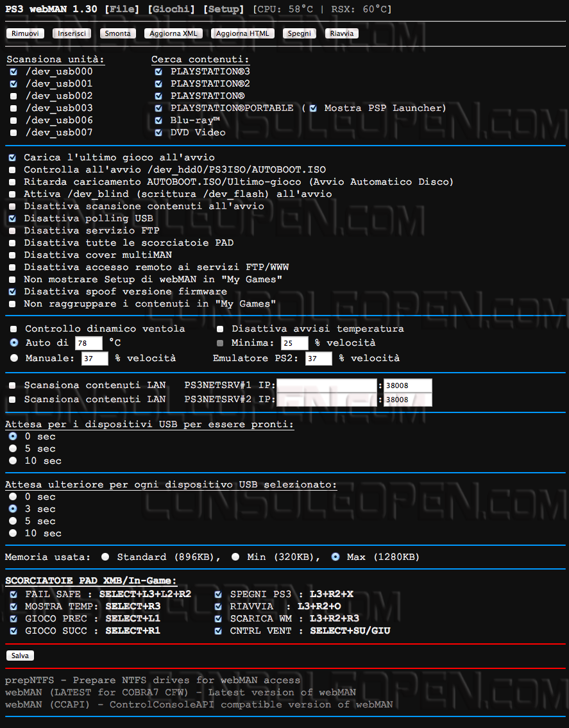Image resolution: width=569 pixels, height=728 pixels.
Task: Enable scanning of /dev_usb002
Action: point(13,96)
